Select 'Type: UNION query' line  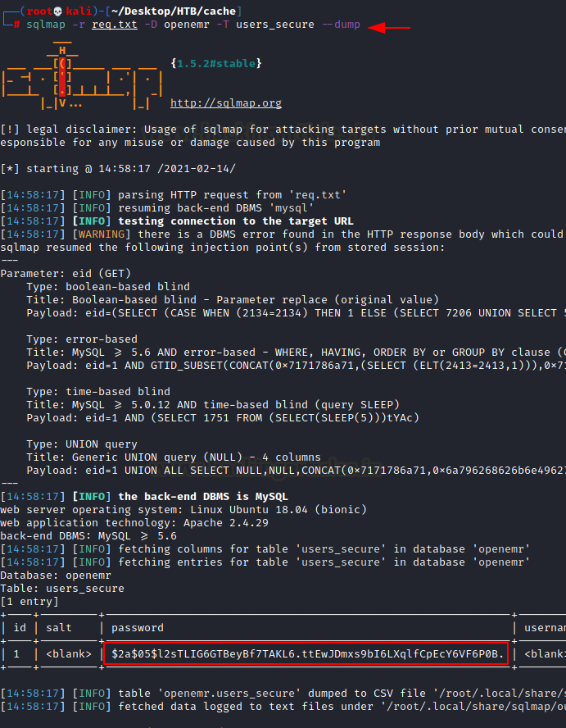[82, 444]
